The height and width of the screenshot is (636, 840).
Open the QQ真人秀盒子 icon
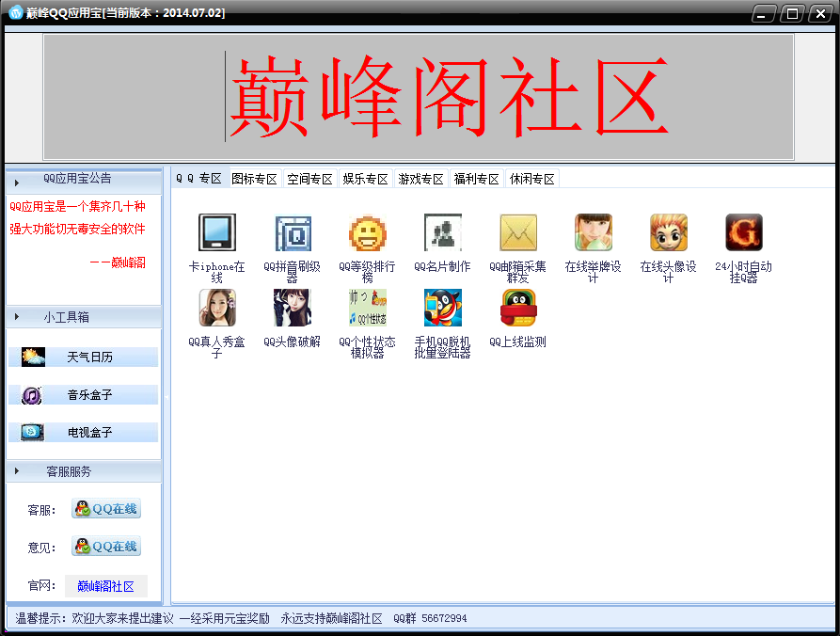217,308
